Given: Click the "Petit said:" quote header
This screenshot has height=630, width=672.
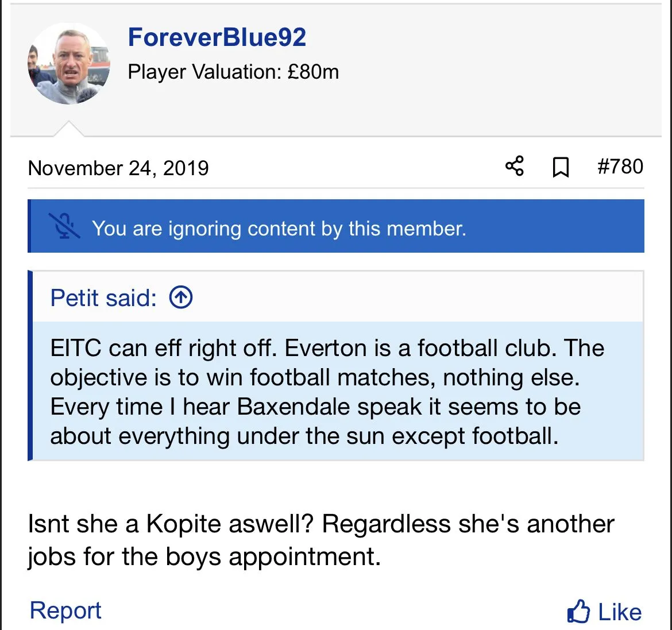Looking at the screenshot, I should pyautogui.click(x=103, y=298).
